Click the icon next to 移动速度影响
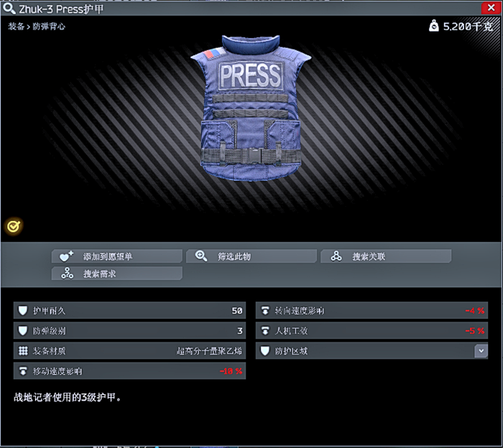This screenshot has height=448, width=503. (23, 371)
